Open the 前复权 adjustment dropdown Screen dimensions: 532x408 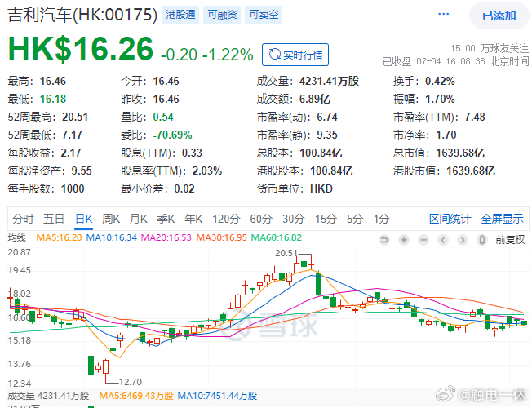pos(510,240)
